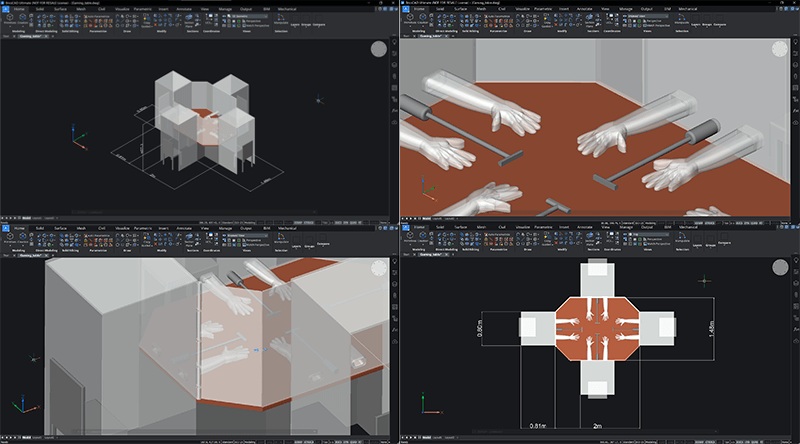The width and height of the screenshot is (800, 444).
Task: Switch to Solid tab in isometric overview window
Action: pyautogui.click(x=39, y=9)
